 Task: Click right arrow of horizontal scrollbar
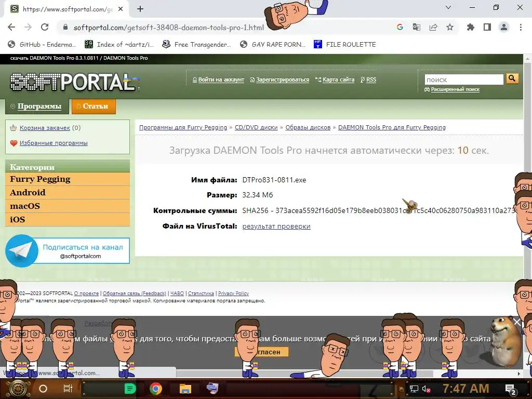pos(519,374)
